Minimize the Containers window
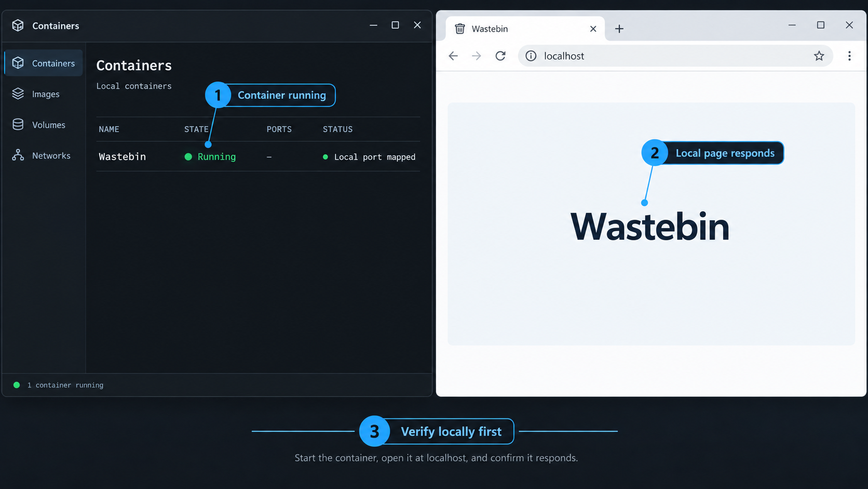868x489 pixels. click(373, 25)
